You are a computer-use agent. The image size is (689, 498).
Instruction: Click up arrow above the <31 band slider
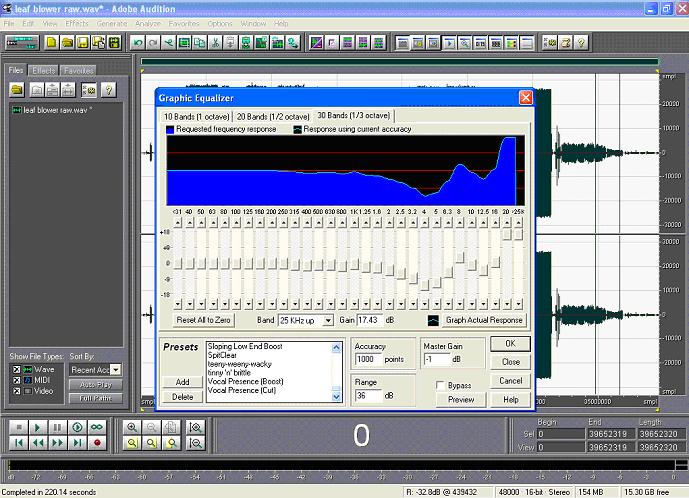click(178, 223)
